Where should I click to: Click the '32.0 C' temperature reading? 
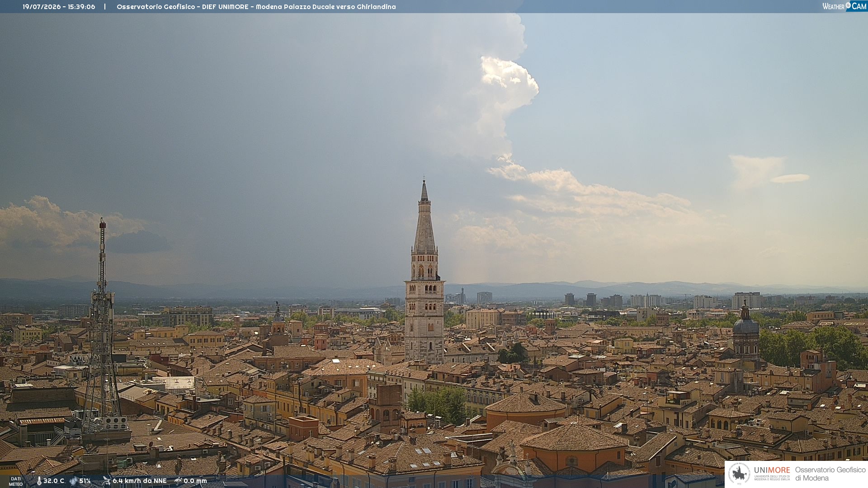pyautogui.click(x=54, y=481)
